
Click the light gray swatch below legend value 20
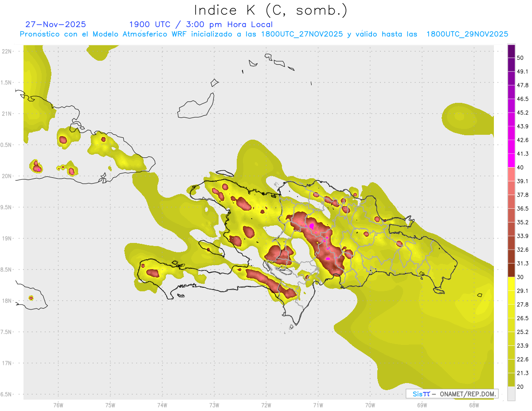click(512, 393)
